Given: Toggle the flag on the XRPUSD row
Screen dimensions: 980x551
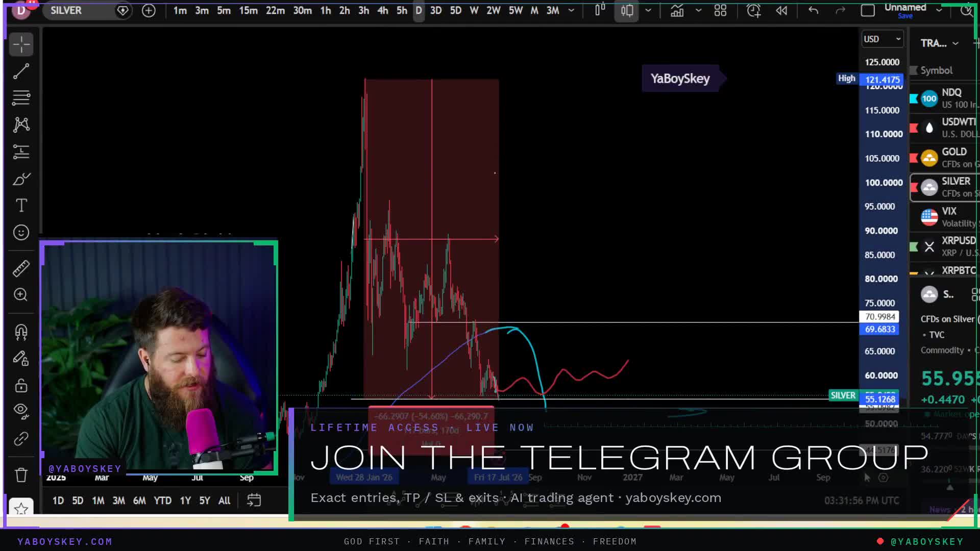Looking at the screenshot, I should (x=914, y=247).
